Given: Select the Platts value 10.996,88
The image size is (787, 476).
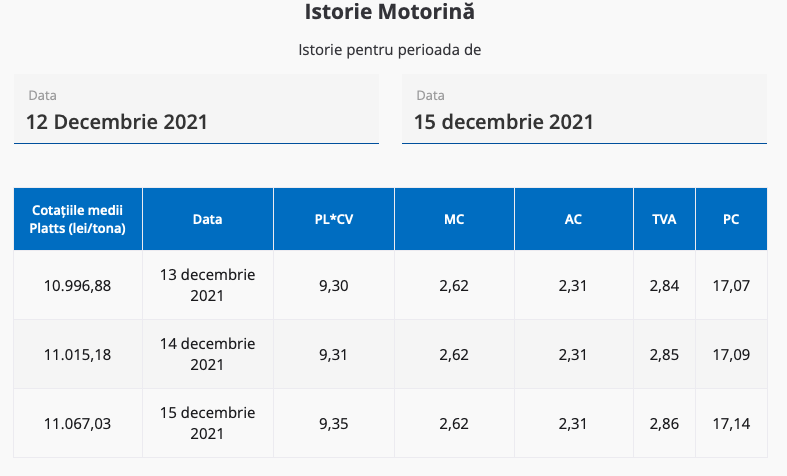Looking at the screenshot, I should click(x=78, y=286).
